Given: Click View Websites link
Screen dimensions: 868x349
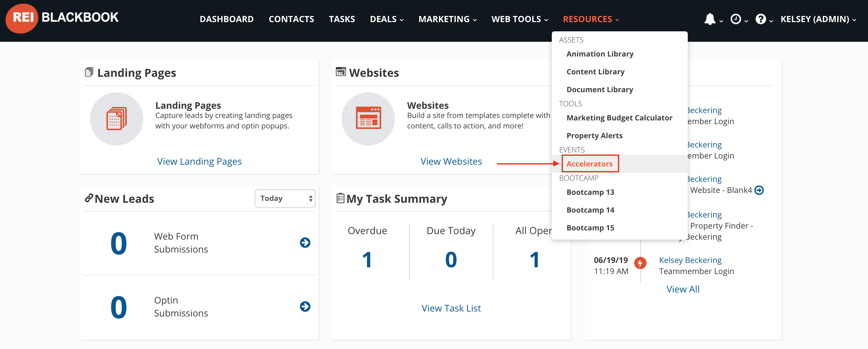Looking at the screenshot, I should point(451,161).
